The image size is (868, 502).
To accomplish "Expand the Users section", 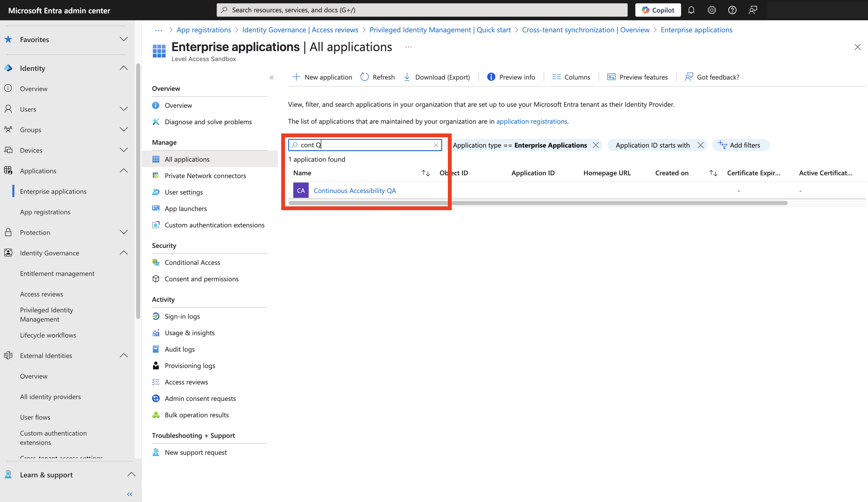I will [124, 109].
